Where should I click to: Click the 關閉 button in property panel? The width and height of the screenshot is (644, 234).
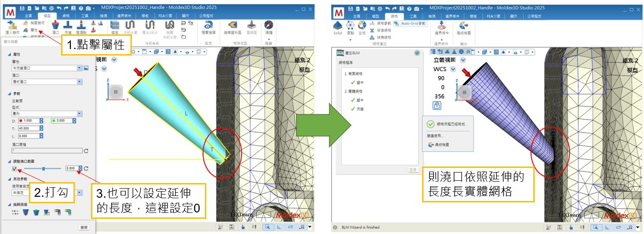point(84,227)
